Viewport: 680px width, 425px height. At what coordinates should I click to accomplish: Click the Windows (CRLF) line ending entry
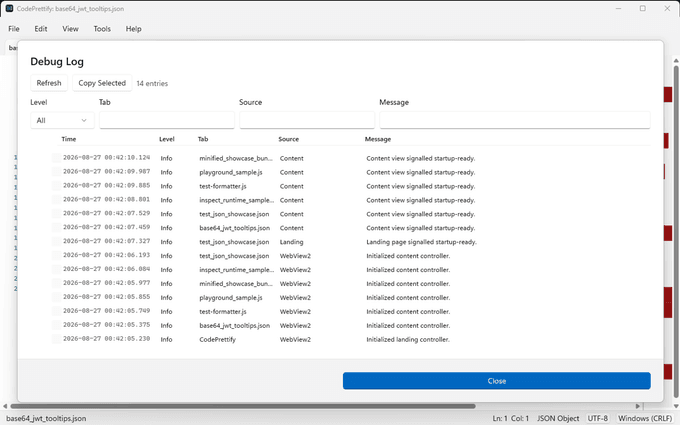pyautogui.click(x=645, y=418)
